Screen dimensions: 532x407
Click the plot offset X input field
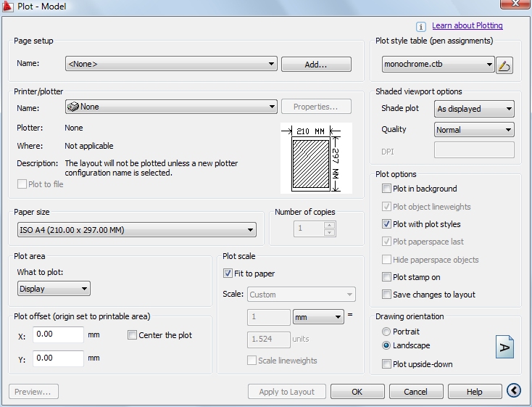(59, 334)
